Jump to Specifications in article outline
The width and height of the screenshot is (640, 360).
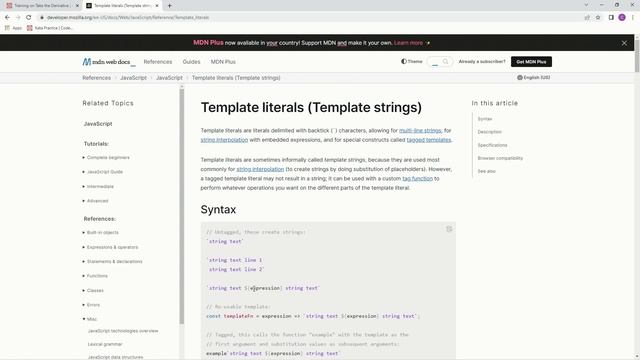click(x=492, y=145)
